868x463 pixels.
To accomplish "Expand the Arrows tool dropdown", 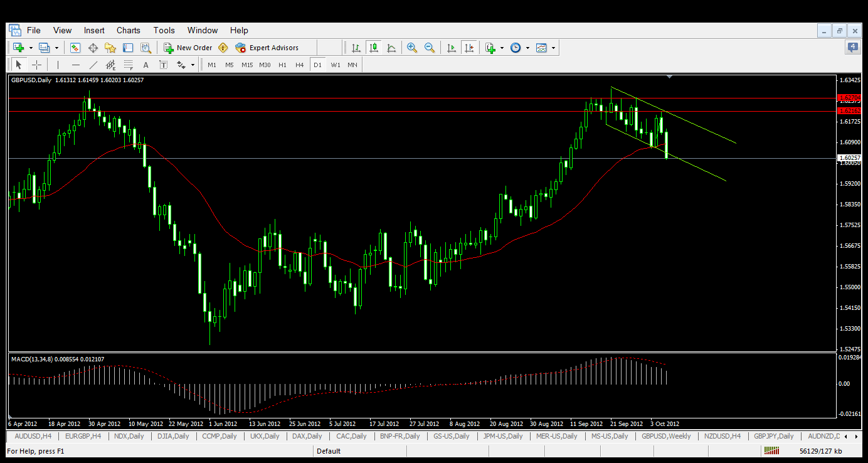I will (x=193, y=65).
